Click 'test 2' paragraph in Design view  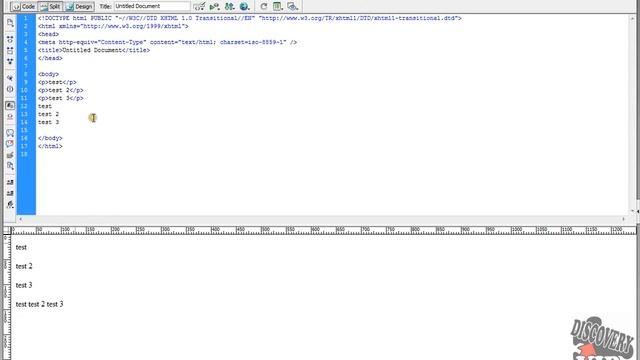[24, 266]
